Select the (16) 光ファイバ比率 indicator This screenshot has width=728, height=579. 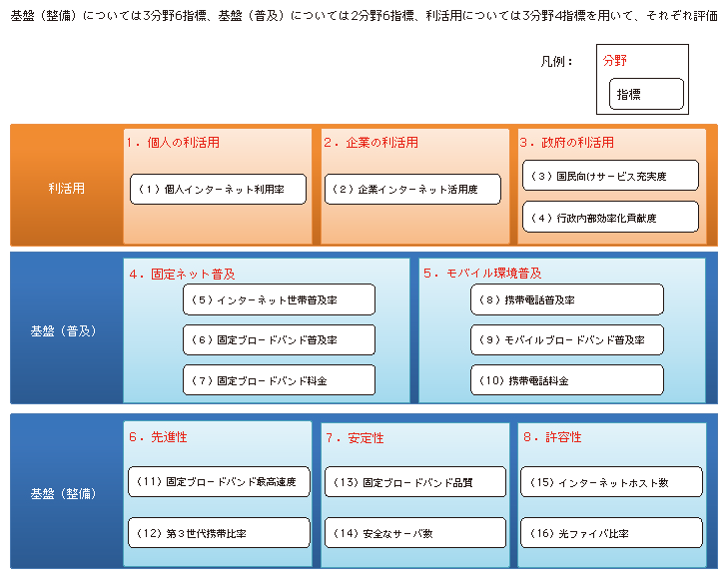coord(611,533)
